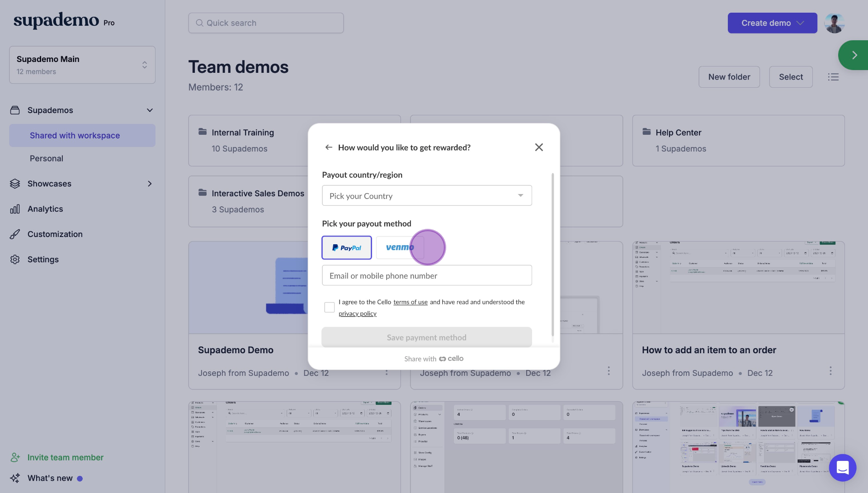The width and height of the screenshot is (868, 493).
Task: Click Save payment method button
Action: (x=427, y=337)
